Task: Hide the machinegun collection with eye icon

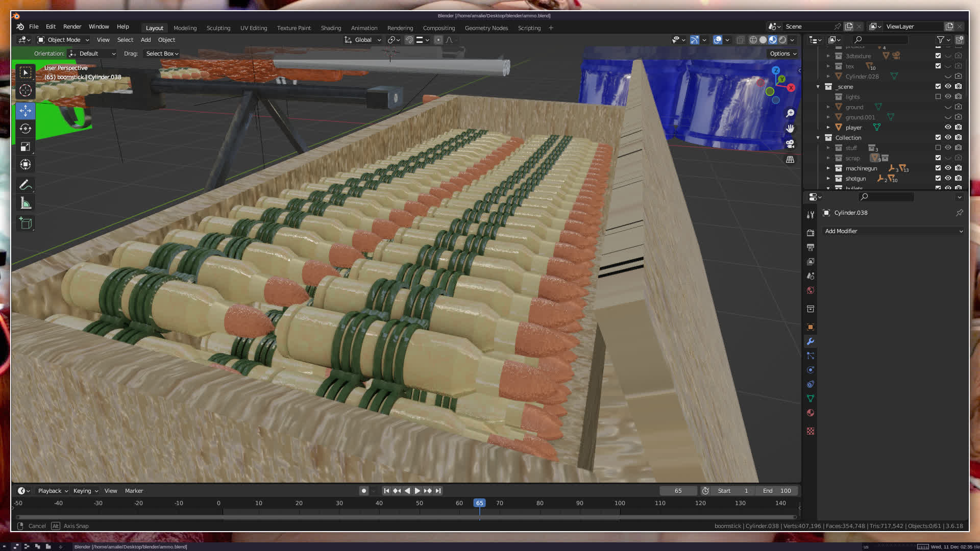Action: point(948,168)
